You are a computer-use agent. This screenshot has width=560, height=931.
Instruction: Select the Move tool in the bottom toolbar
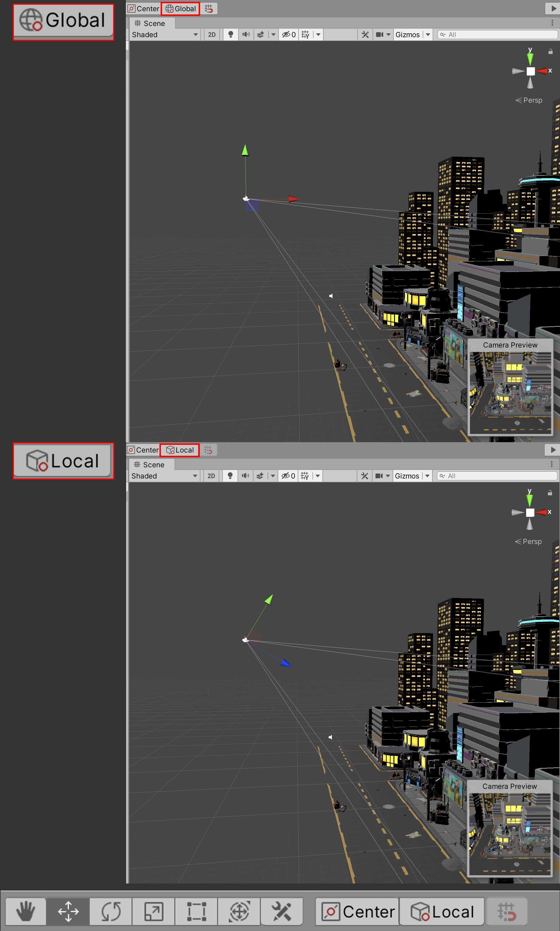68,911
